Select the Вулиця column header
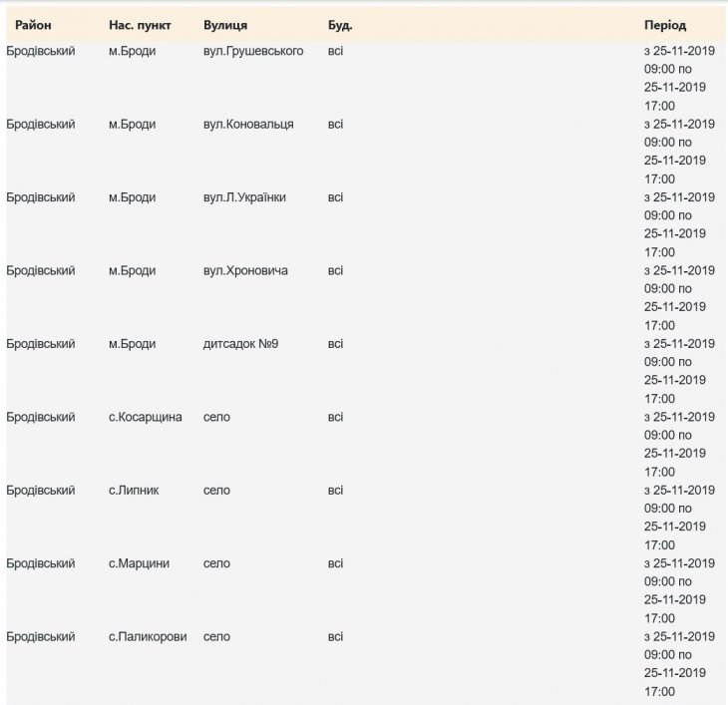Screen dimensions: 728x705 225,24
